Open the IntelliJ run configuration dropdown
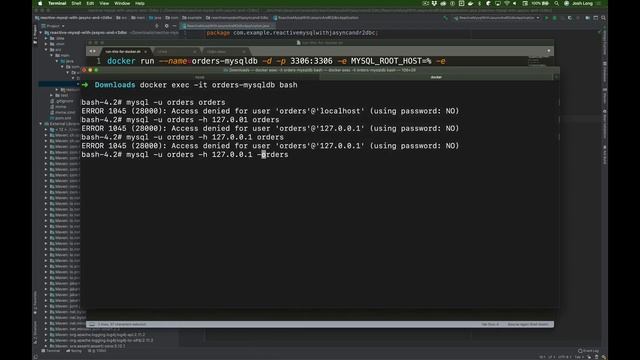This screenshot has width=640, height=360. 497,18
